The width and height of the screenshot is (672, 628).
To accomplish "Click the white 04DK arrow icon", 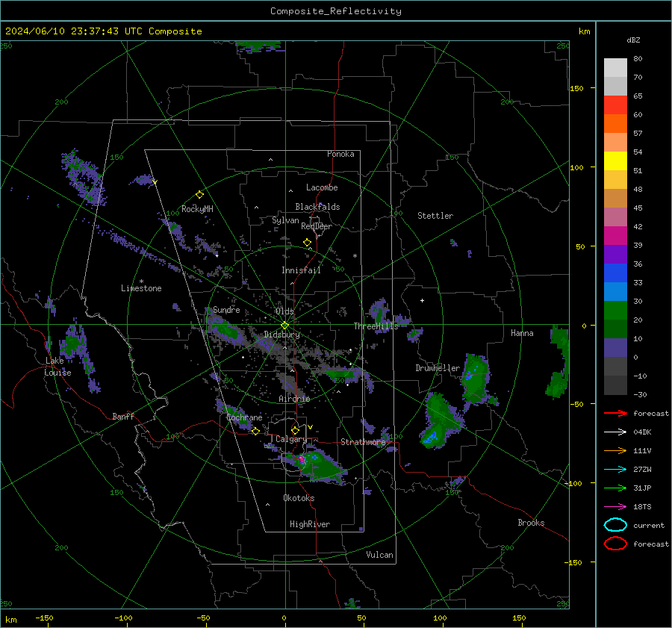I will (615, 432).
